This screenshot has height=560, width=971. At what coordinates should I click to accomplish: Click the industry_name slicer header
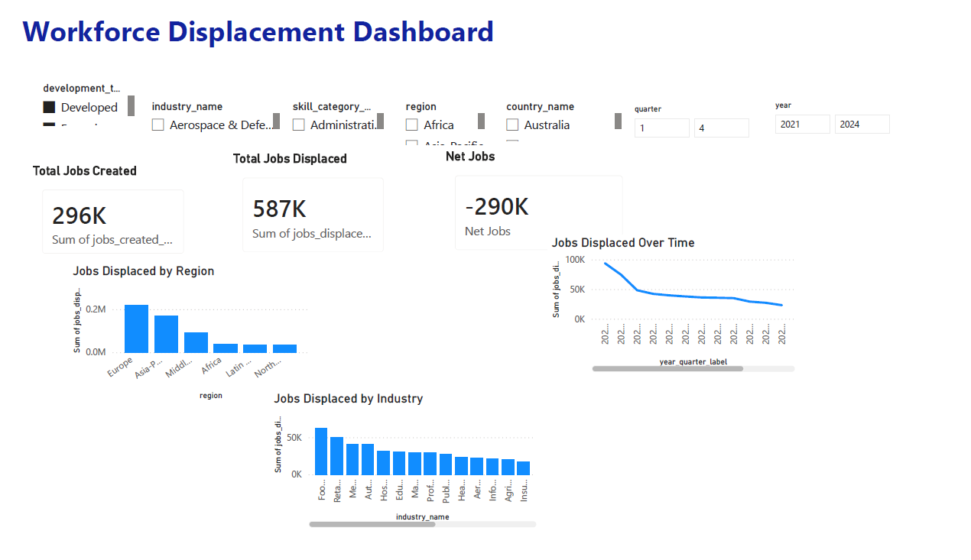[187, 107]
